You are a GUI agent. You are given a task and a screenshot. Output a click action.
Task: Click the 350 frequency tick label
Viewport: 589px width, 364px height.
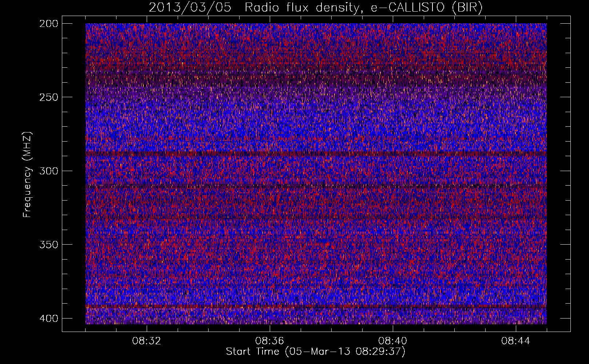pyautogui.click(x=48, y=244)
